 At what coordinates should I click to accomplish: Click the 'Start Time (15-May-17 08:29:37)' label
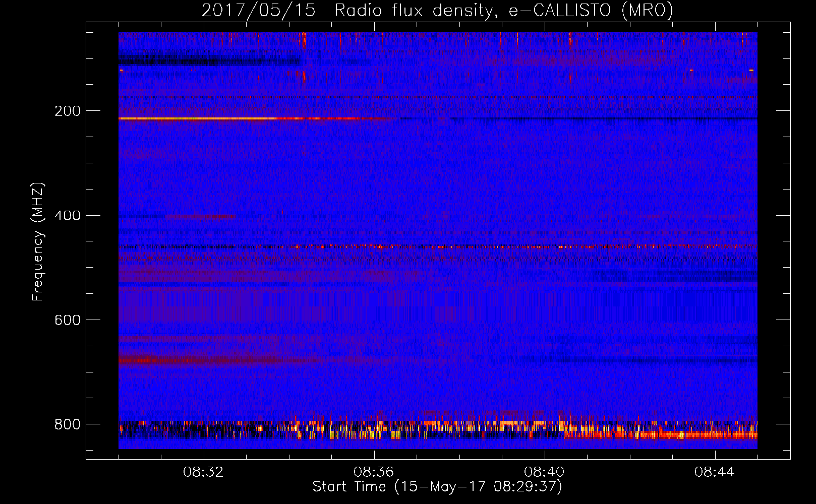[x=437, y=487]
